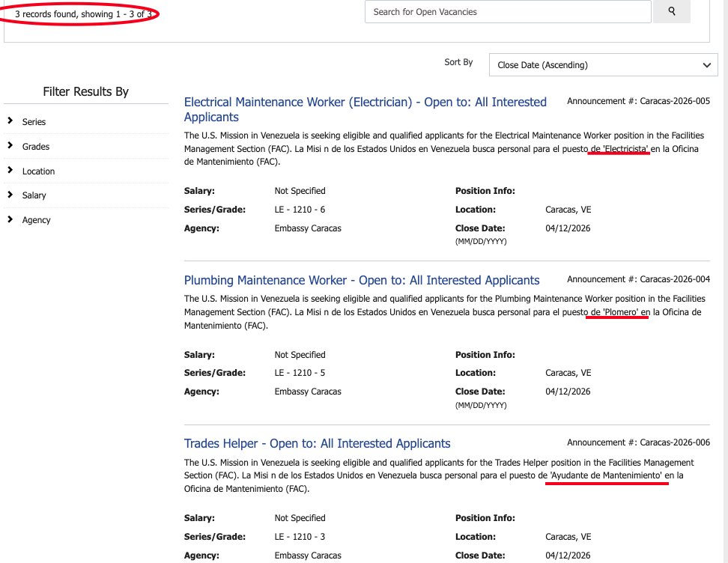Click the Plumbing listing's Salary Not Specified
Screen dimensions: 728x563
(x=300, y=355)
